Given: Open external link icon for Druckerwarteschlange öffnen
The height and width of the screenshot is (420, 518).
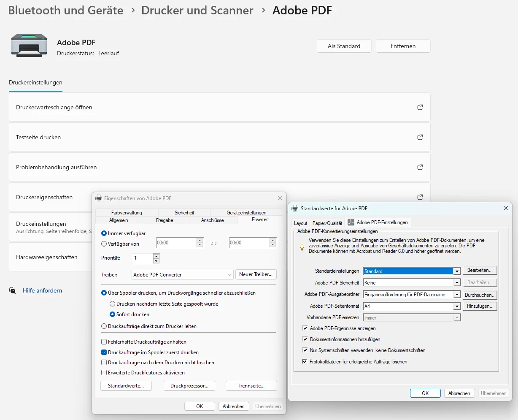Looking at the screenshot, I should click(x=420, y=107).
